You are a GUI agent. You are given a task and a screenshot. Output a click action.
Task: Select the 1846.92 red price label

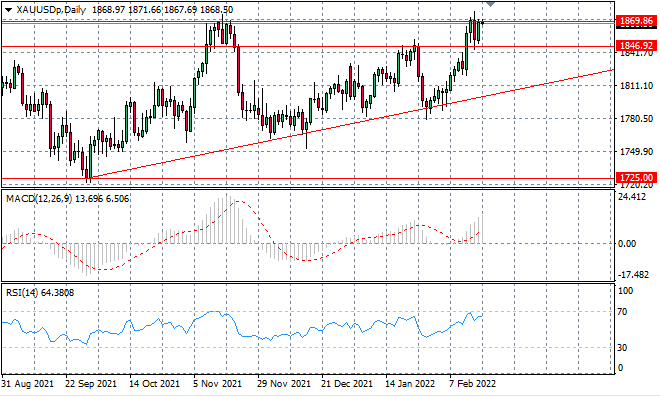(636, 45)
